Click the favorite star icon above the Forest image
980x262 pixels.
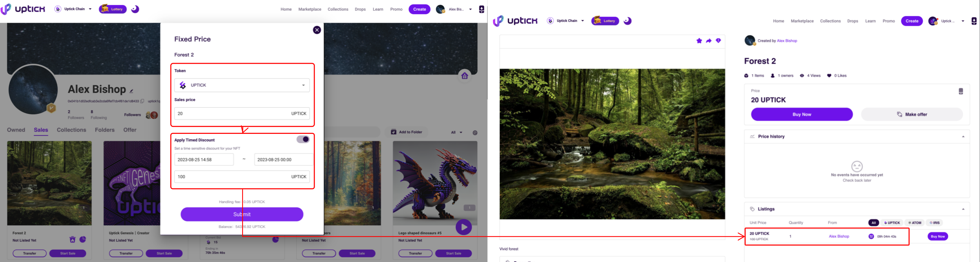(x=699, y=41)
